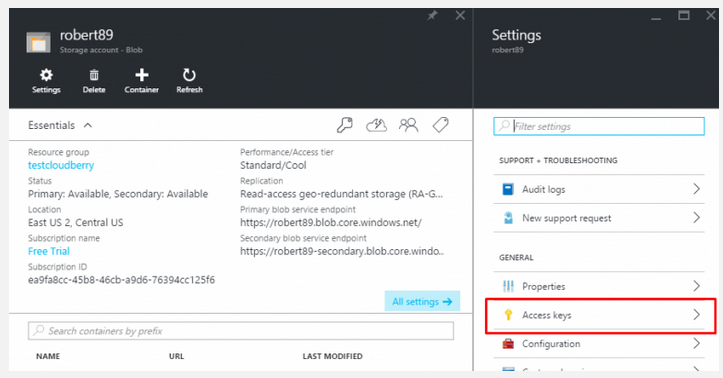This screenshot has width=723, height=378.
Task: Expand Access keys with its arrow
Action: point(697,314)
